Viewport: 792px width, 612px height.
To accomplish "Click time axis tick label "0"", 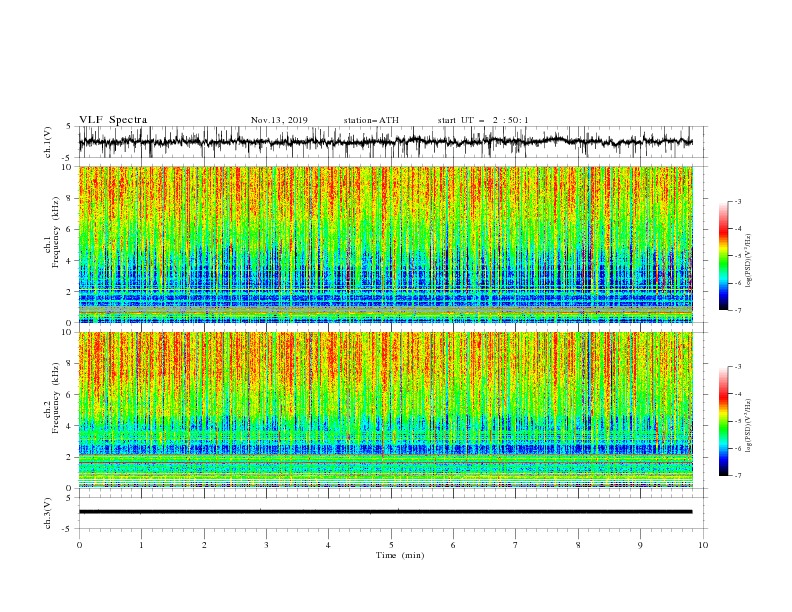I will (79, 545).
